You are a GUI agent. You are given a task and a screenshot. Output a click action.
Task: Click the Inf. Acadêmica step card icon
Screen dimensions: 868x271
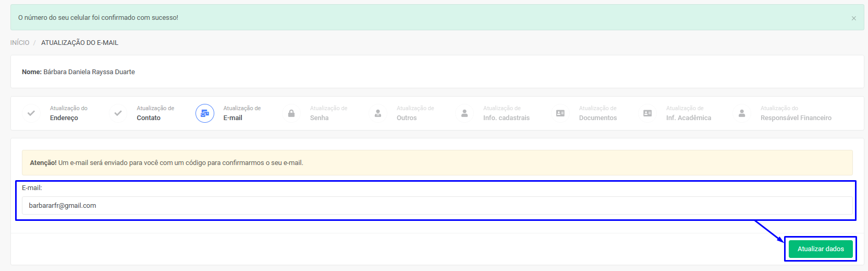click(x=647, y=113)
